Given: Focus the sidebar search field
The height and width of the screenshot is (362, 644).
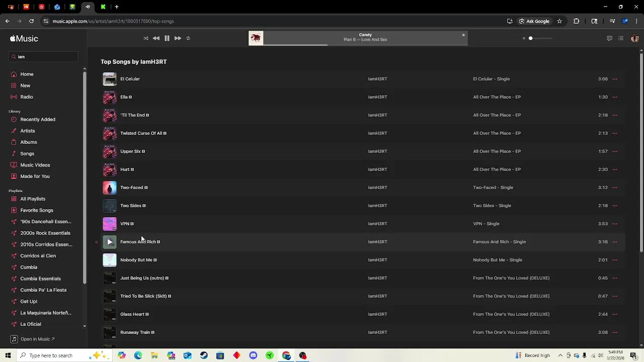Looking at the screenshot, I should (44, 57).
